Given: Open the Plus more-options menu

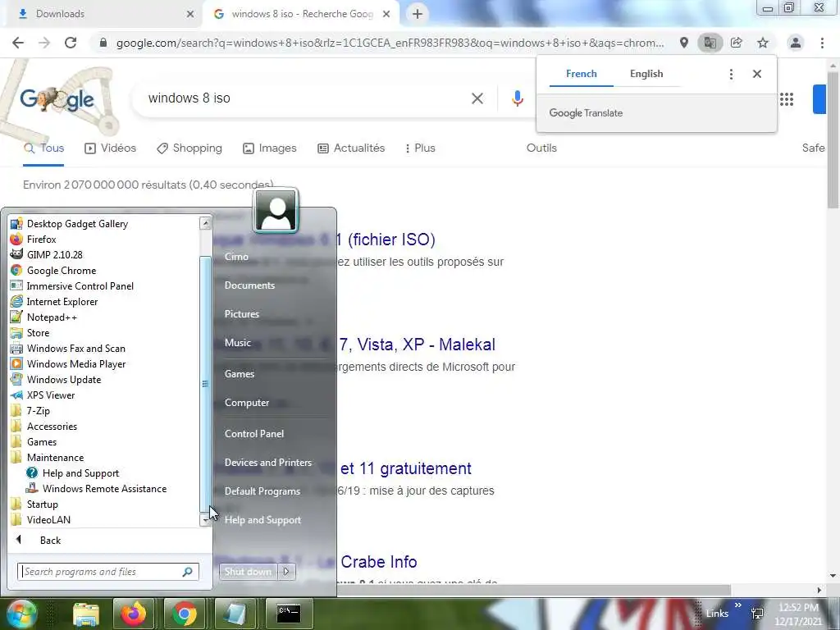Looking at the screenshot, I should click(420, 148).
